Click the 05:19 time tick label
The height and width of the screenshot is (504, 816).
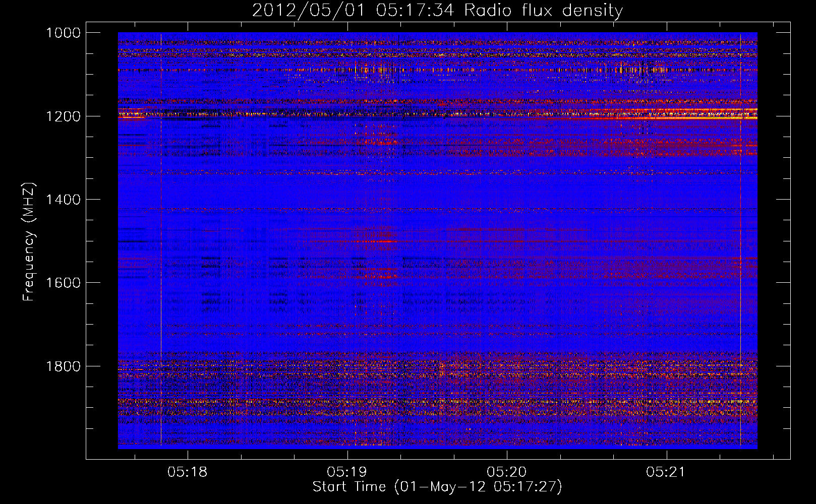point(347,472)
